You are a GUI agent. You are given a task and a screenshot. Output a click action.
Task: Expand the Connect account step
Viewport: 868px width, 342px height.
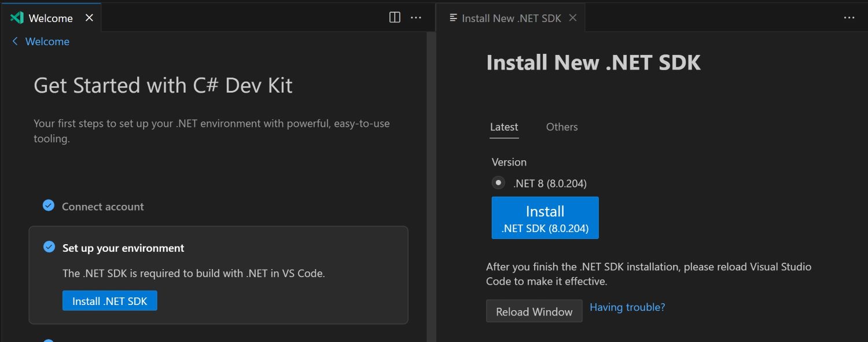[103, 207]
